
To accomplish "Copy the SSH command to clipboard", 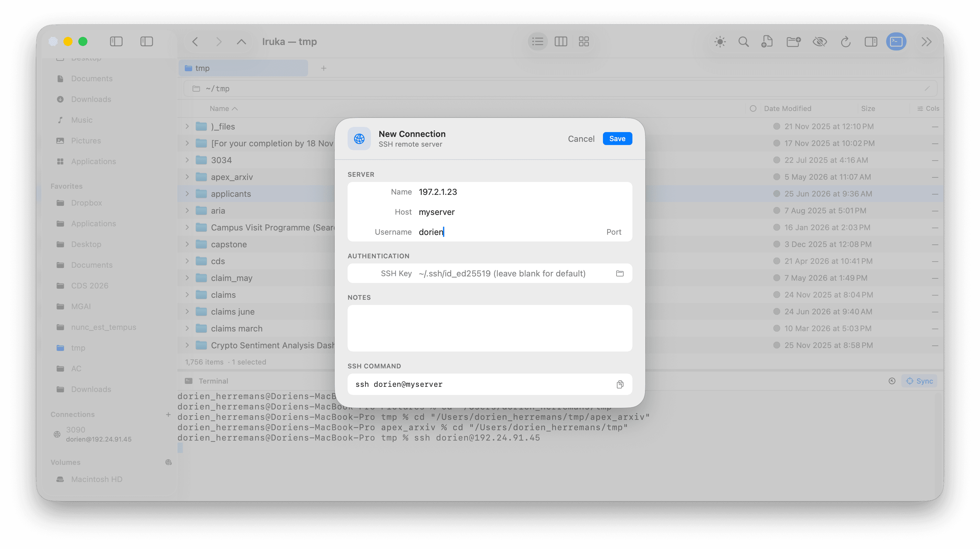I will [x=620, y=384].
